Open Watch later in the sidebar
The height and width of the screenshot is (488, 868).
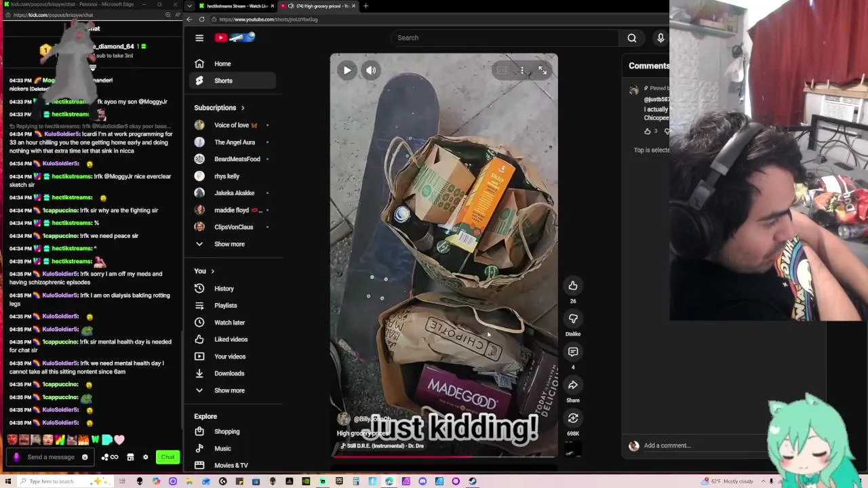(x=233, y=323)
